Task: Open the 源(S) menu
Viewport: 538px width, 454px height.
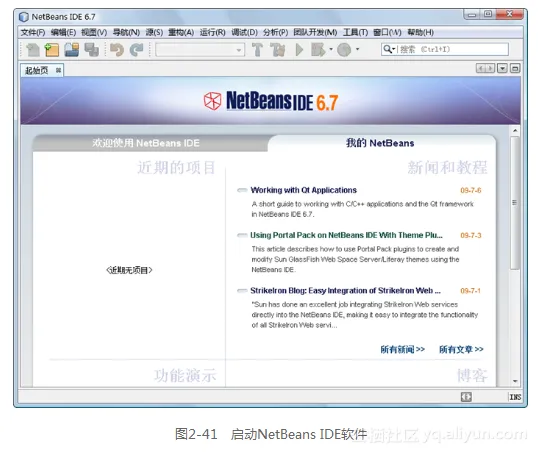Action: pyautogui.click(x=154, y=32)
